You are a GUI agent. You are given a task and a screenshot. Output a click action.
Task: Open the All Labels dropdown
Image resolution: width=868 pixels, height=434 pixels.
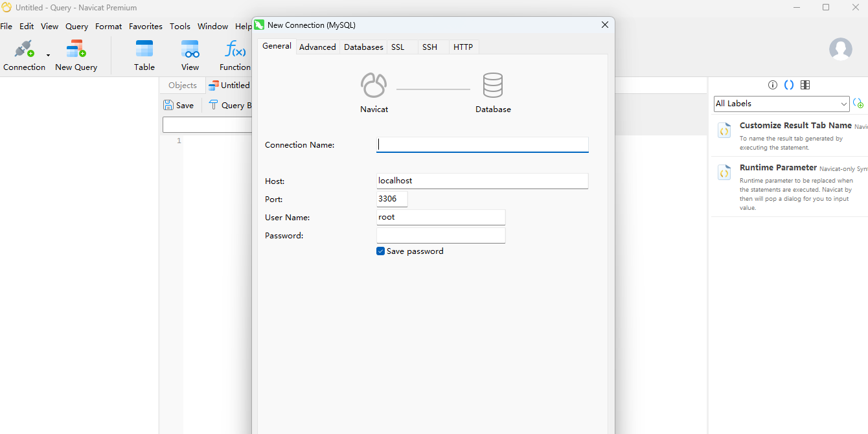coord(781,104)
